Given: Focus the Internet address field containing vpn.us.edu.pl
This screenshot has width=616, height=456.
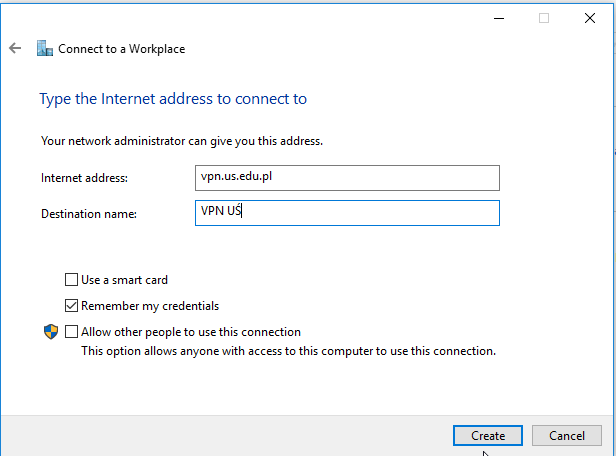Looking at the screenshot, I should click(x=347, y=178).
